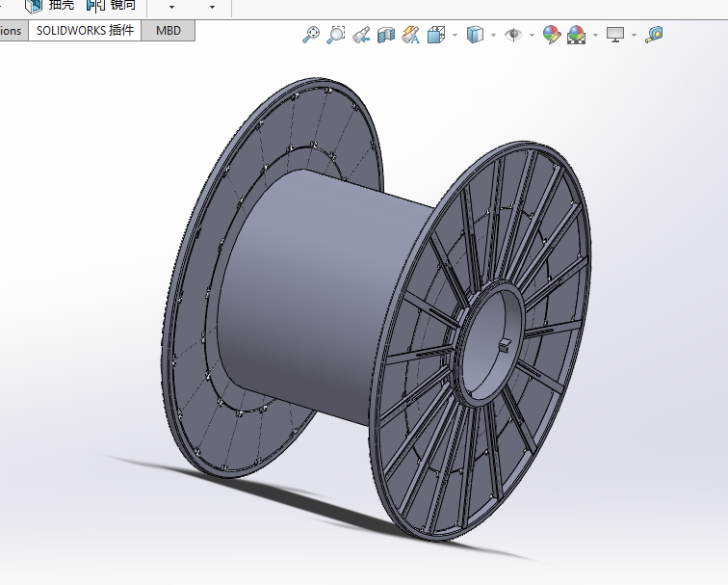Click the Zoom to Fit icon
Viewport: 728px width, 585px height.
(311, 36)
